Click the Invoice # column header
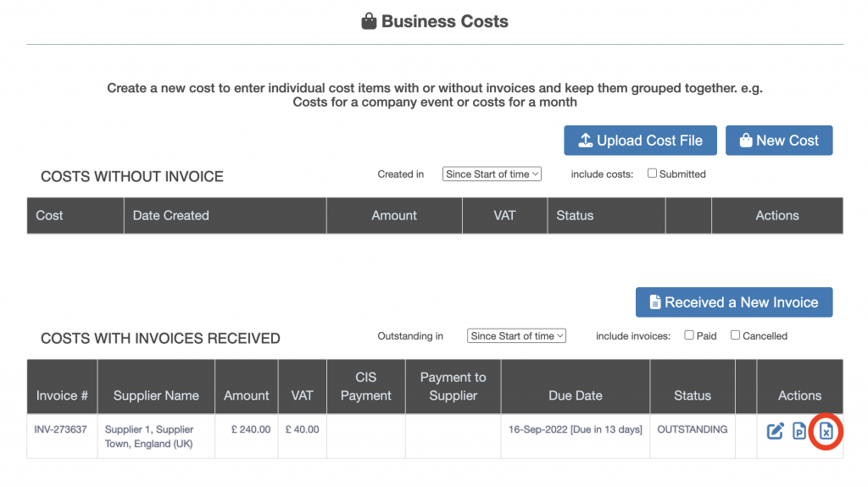Image resolution: width=868 pixels, height=487 pixels. tap(62, 396)
